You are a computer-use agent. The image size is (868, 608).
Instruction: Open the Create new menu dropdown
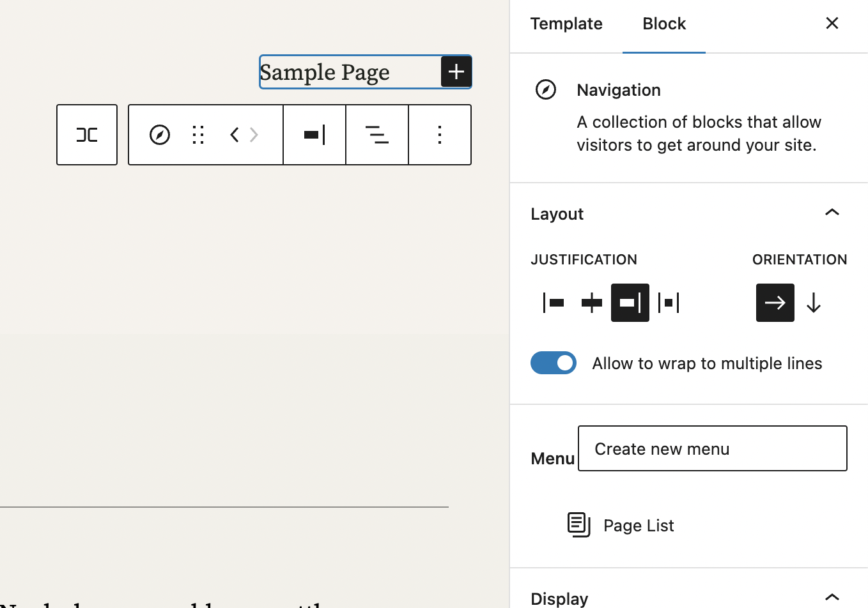click(x=713, y=448)
